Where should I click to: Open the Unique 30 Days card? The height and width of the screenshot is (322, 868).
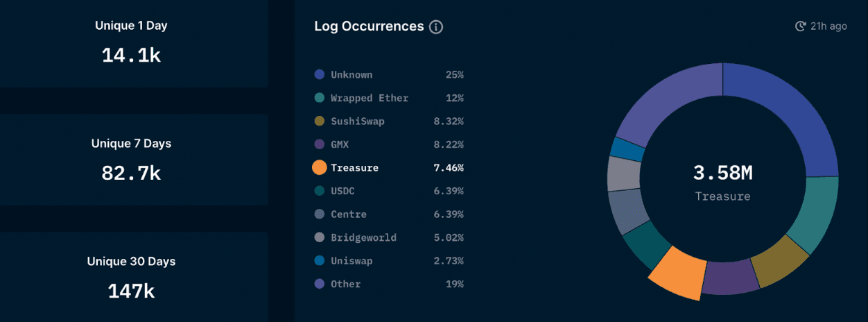[132, 278]
